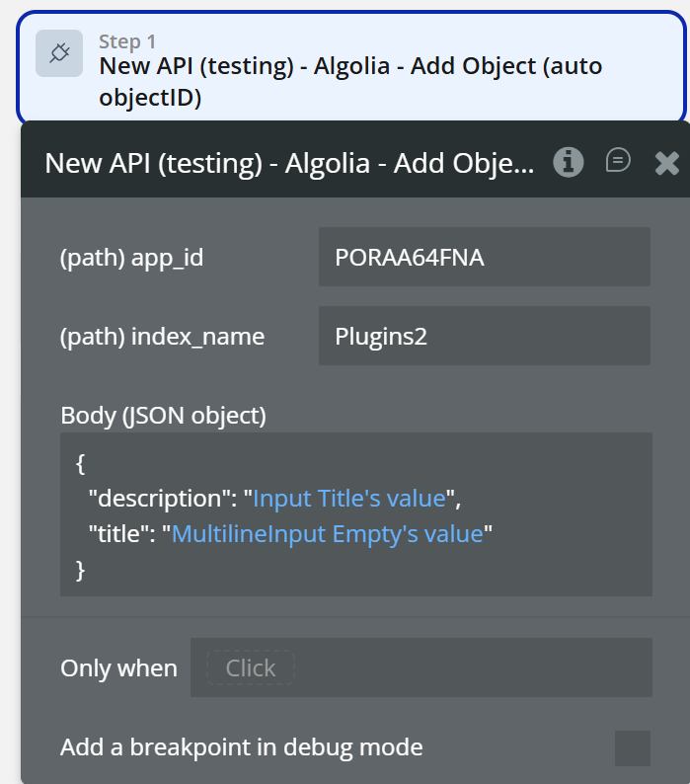Enable the debug mode breakpoint checkbox

coord(632,748)
